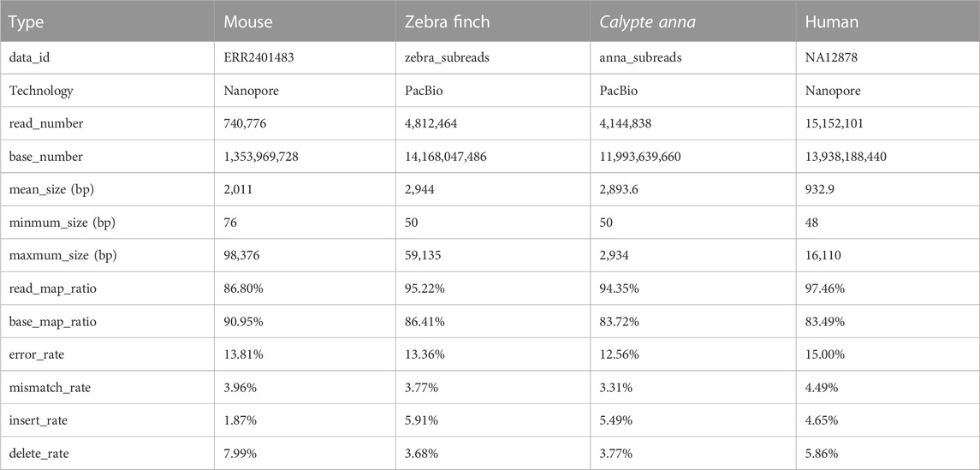The image size is (980, 470).
Task: Select mouse mean_size value 2,011
Action: [236, 190]
